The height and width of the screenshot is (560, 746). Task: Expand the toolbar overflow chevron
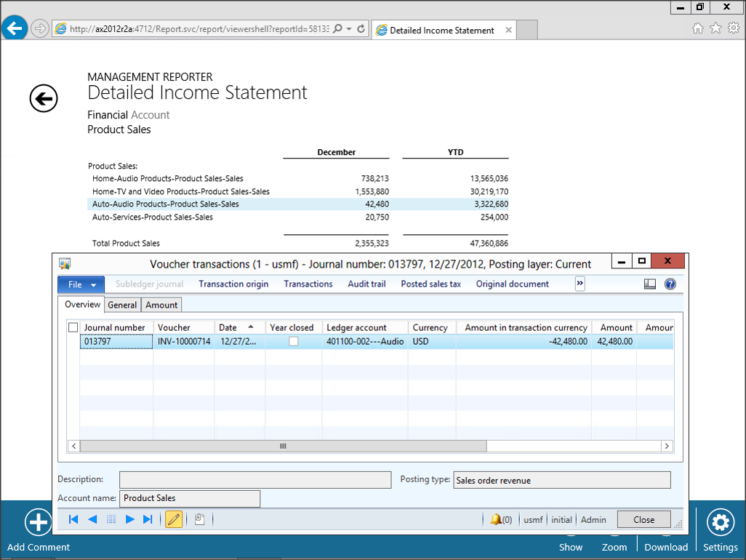(580, 284)
